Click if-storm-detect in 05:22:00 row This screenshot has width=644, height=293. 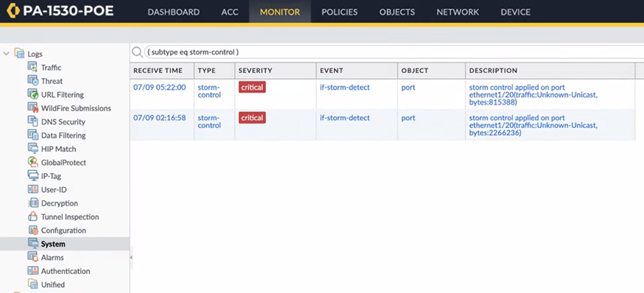pos(344,87)
